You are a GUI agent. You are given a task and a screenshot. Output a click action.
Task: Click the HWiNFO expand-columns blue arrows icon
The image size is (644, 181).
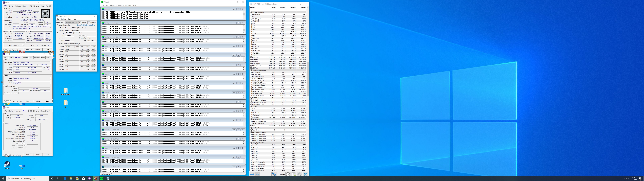tap(252, 174)
